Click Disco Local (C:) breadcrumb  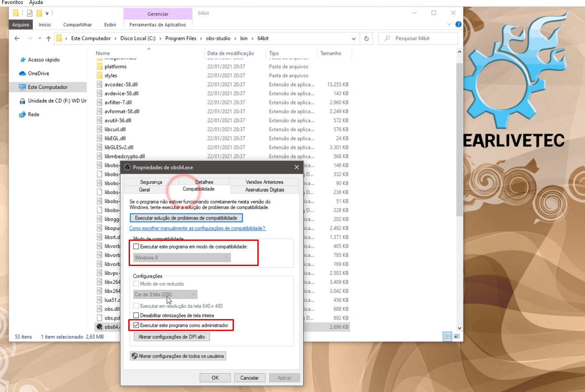pos(138,38)
